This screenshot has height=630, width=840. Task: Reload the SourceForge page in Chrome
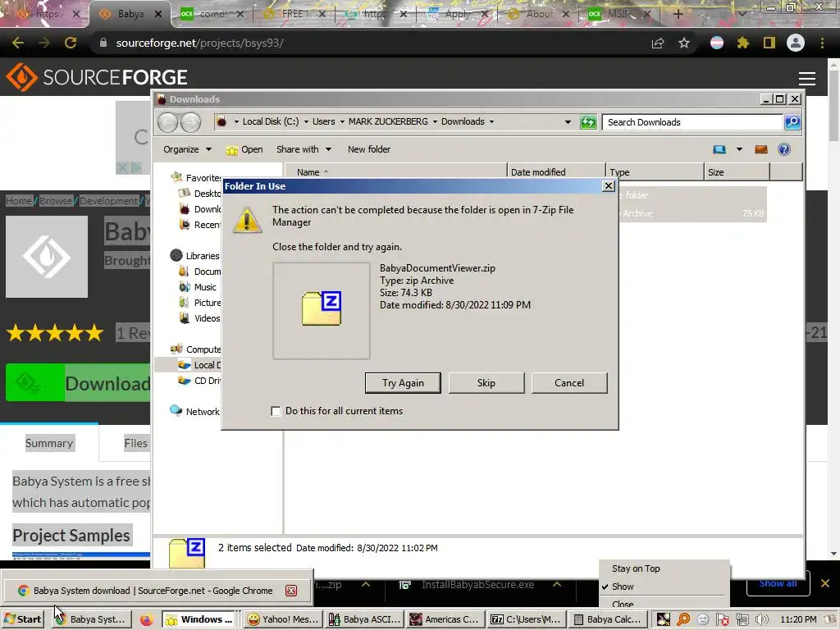(x=71, y=43)
